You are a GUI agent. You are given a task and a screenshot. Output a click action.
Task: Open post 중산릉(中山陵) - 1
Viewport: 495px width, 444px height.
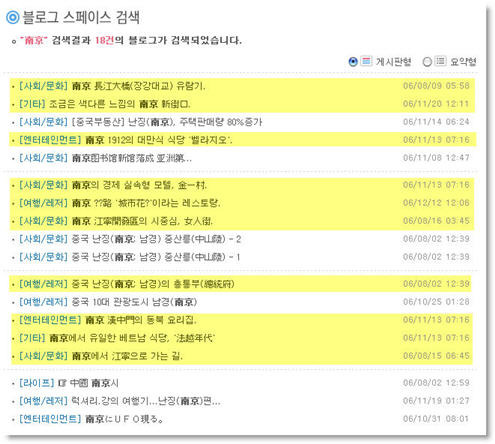[x=156, y=257]
